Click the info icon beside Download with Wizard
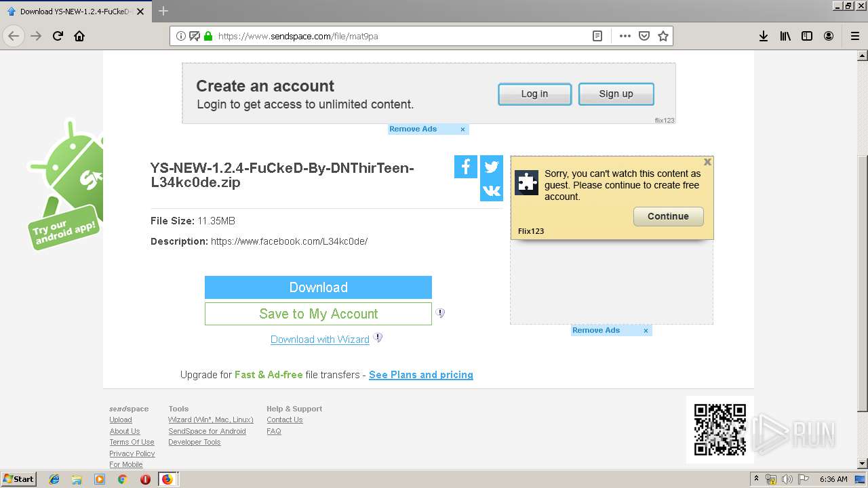 click(x=378, y=338)
